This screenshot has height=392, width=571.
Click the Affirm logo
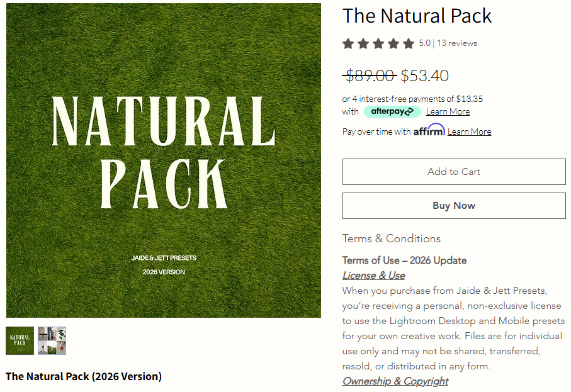429,131
